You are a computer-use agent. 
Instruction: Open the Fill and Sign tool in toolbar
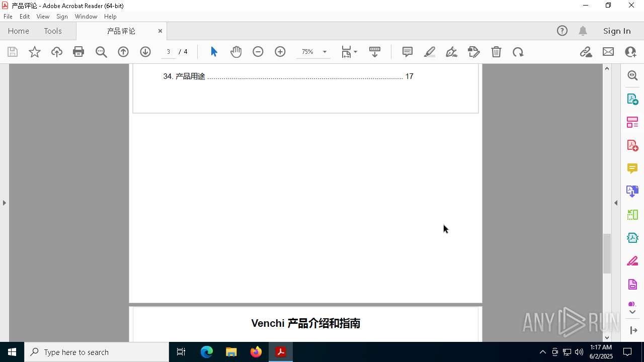pos(473,52)
